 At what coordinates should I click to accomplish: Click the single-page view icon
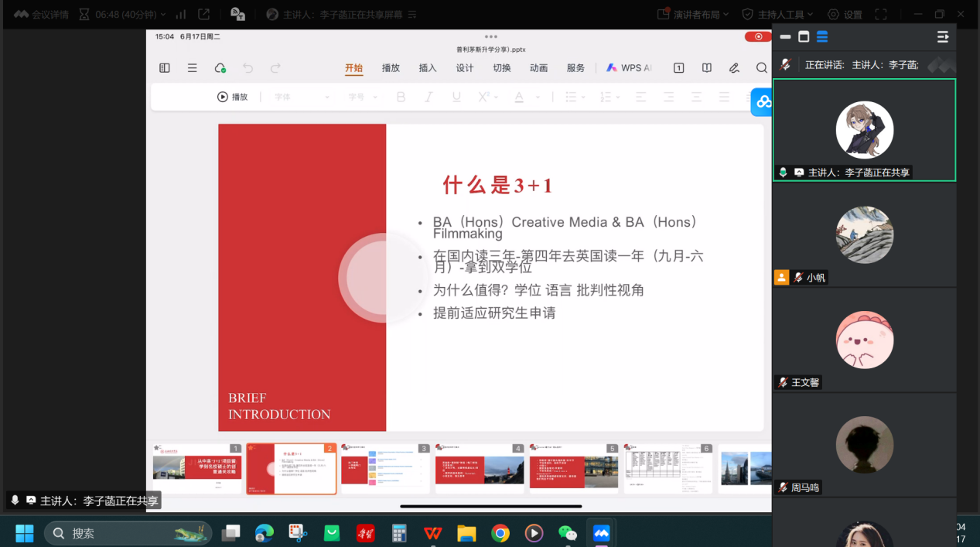tap(678, 68)
